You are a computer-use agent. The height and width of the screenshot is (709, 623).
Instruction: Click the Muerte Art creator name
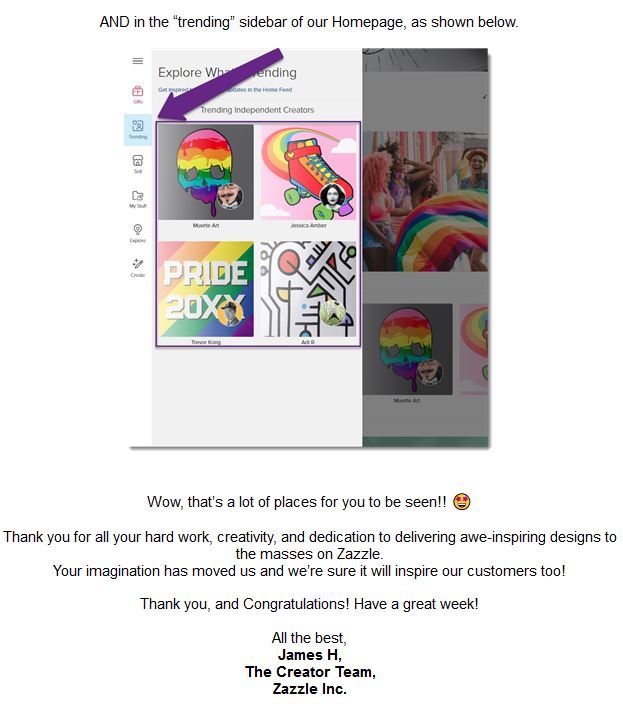(206, 225)
